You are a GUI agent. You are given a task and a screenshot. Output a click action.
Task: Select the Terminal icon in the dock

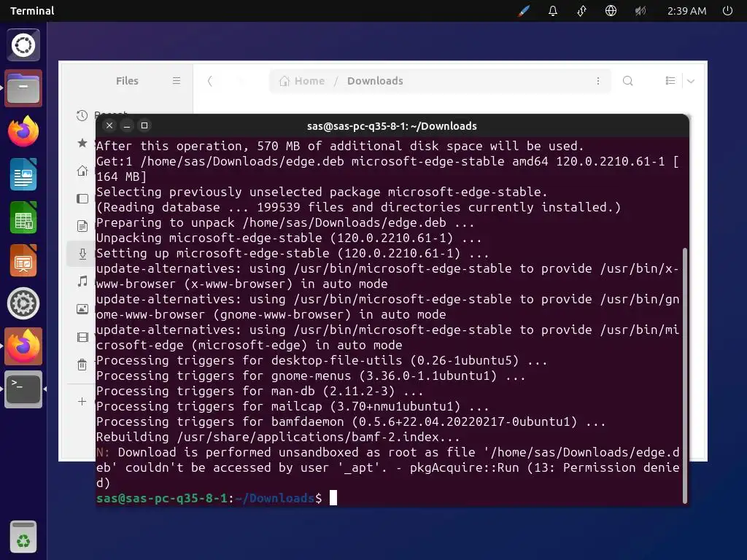23,389
